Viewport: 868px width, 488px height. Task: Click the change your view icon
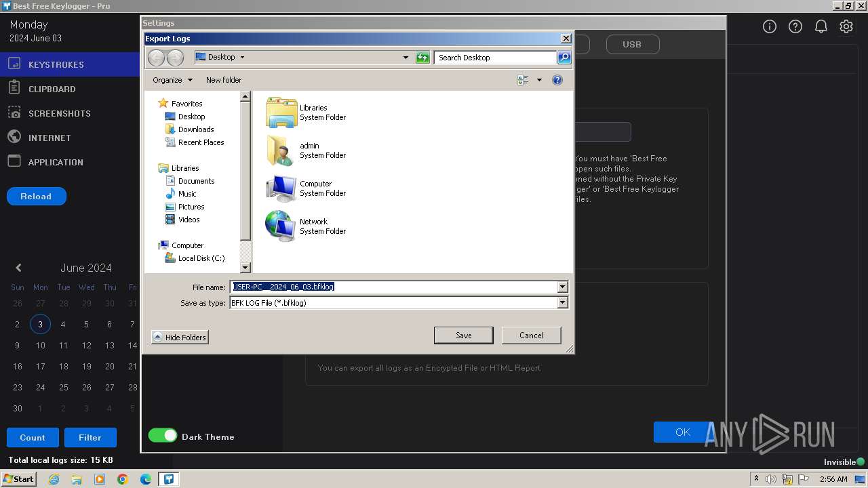tap(523, 80)
